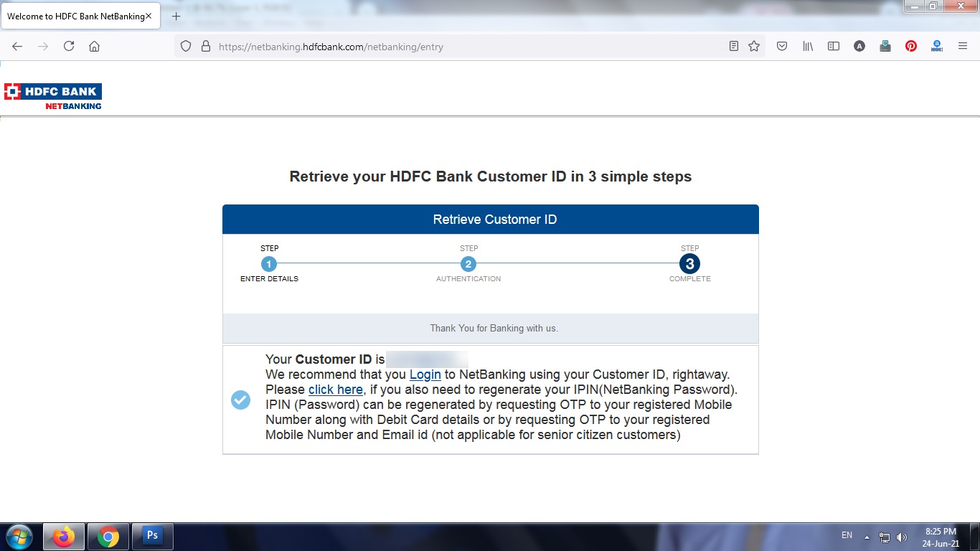The height and width of the screenshot is (551, 980).
Task: Go back to the previous page
Action: pyautogui.click(x=17, y=46)
